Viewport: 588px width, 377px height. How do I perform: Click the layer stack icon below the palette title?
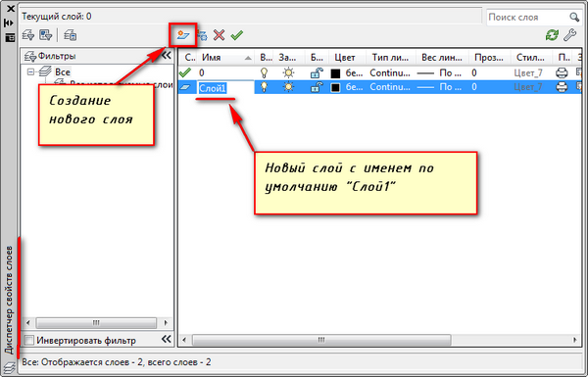(9, 367)
